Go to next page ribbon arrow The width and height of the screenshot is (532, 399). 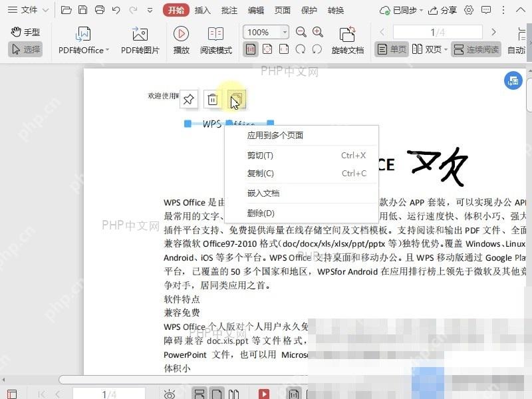[493, 32]
